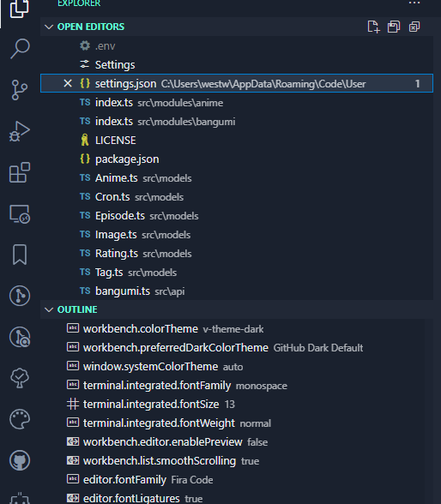Viewport: 441px width, 504px height.
Task: Open Image.ts model file
Action: coord(237,235)
